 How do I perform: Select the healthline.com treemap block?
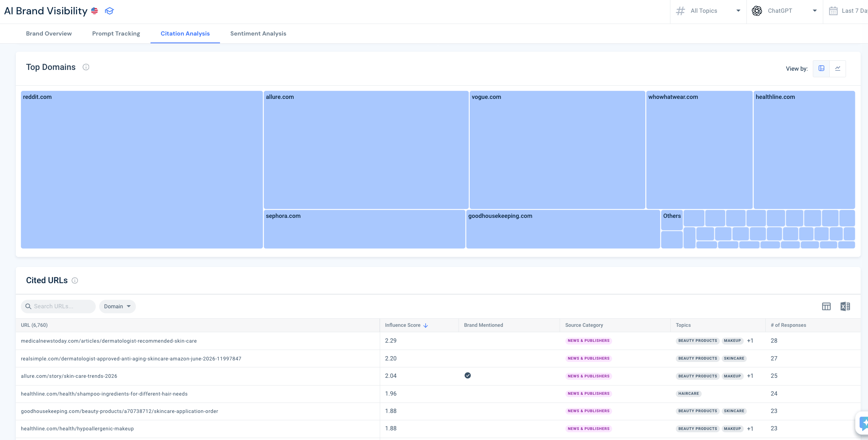click(804, 150)
